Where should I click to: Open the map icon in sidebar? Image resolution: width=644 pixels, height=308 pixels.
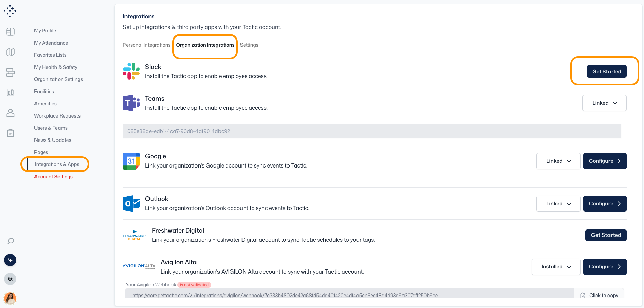10,52
